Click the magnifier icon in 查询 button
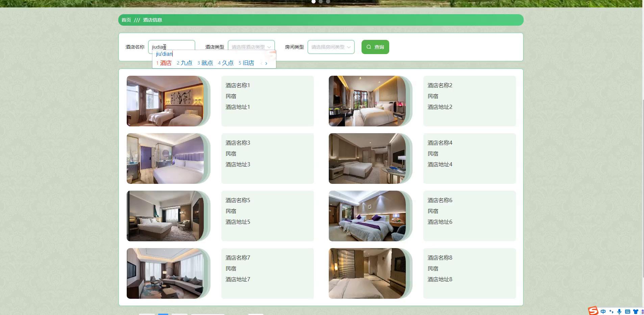 pyautogui.click(x=369, y=47)
